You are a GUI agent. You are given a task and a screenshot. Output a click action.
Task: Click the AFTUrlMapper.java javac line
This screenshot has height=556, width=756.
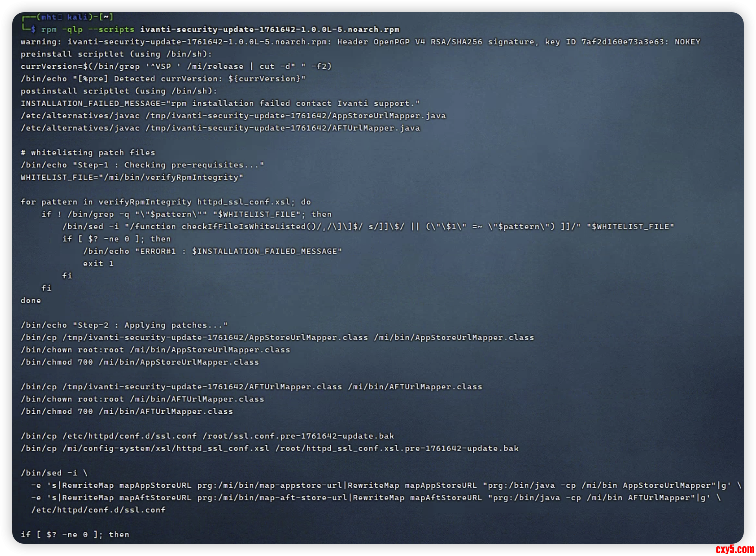(x=220, y=128)
